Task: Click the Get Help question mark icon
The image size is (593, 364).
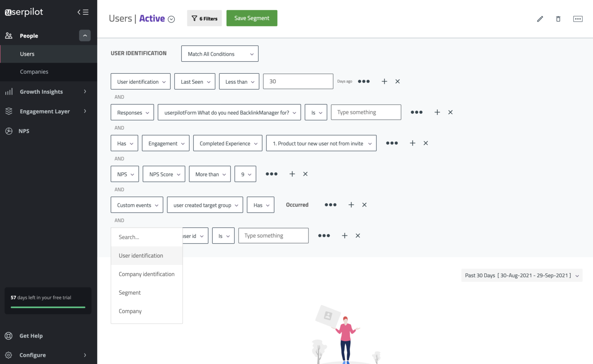Action: [8, 335]
